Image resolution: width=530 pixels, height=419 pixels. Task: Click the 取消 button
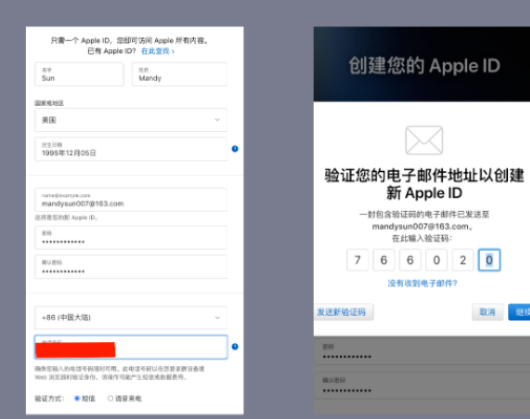click(x=487, y=312)
